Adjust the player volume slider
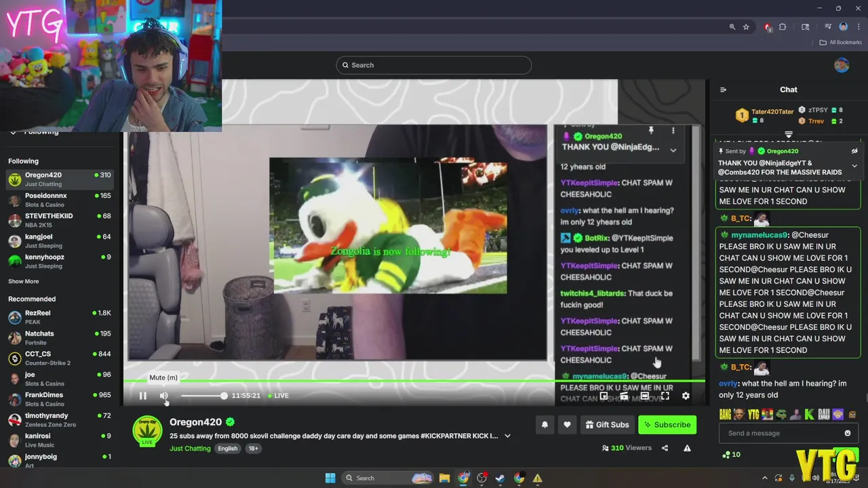The height and width of the screenshot is (488, 868). click(203, 396)
